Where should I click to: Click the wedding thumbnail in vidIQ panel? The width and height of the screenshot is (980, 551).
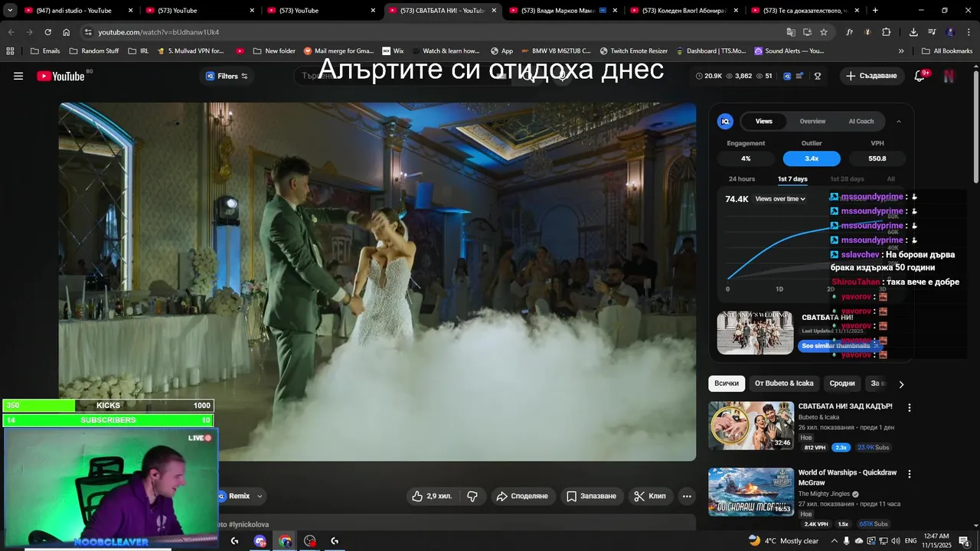755,332
